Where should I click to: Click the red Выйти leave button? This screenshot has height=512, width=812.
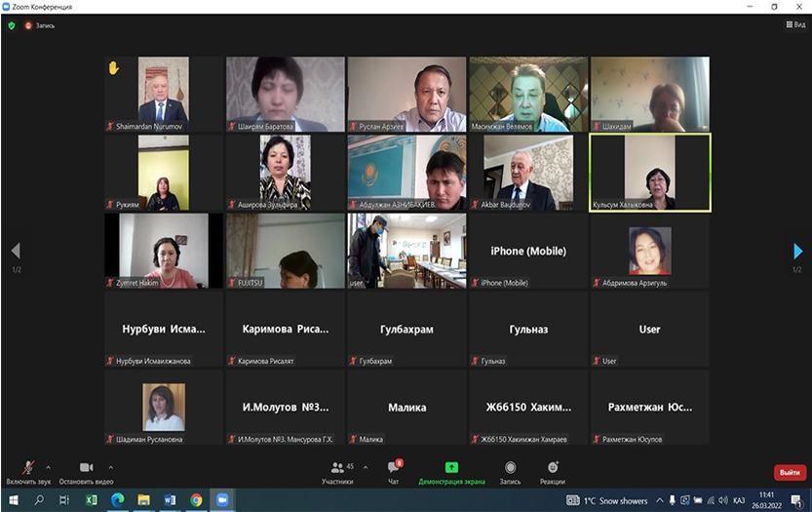click(789, 472)
